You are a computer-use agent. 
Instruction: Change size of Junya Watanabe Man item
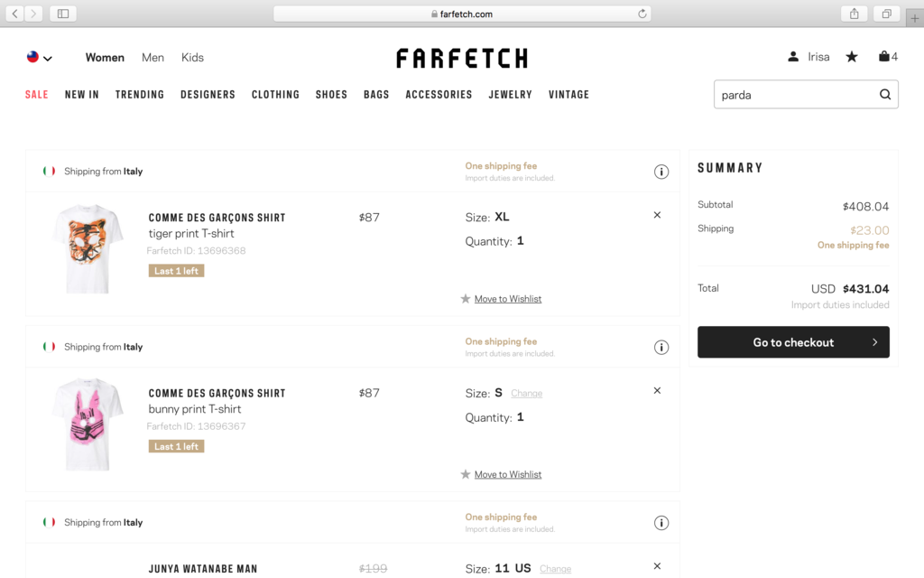click(555, 569)
